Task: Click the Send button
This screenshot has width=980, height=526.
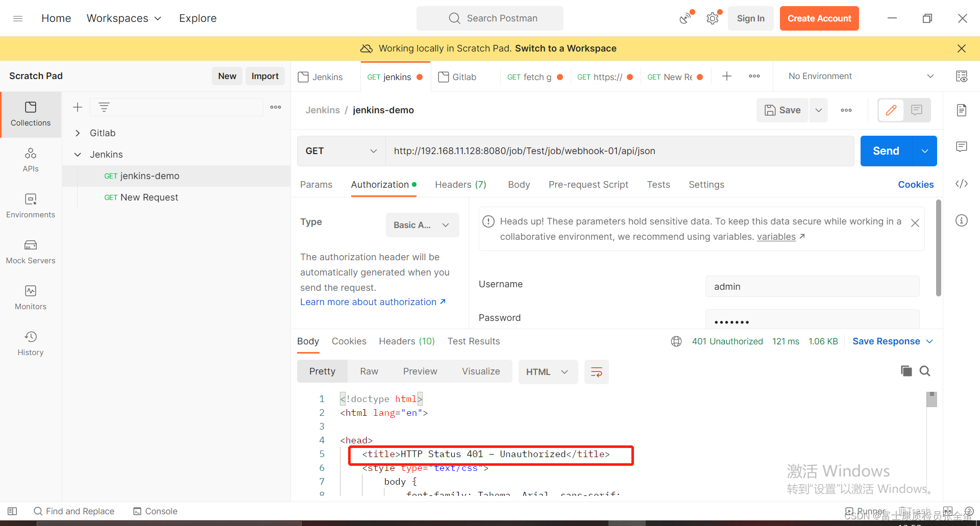Action: click(x=886, y=151)
